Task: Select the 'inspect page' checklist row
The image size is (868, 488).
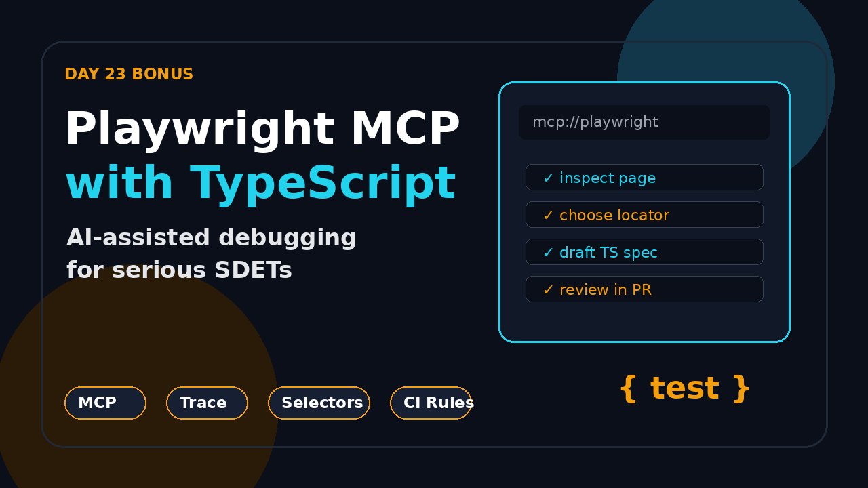Action: pyautogui.click(x=644, y=178)
